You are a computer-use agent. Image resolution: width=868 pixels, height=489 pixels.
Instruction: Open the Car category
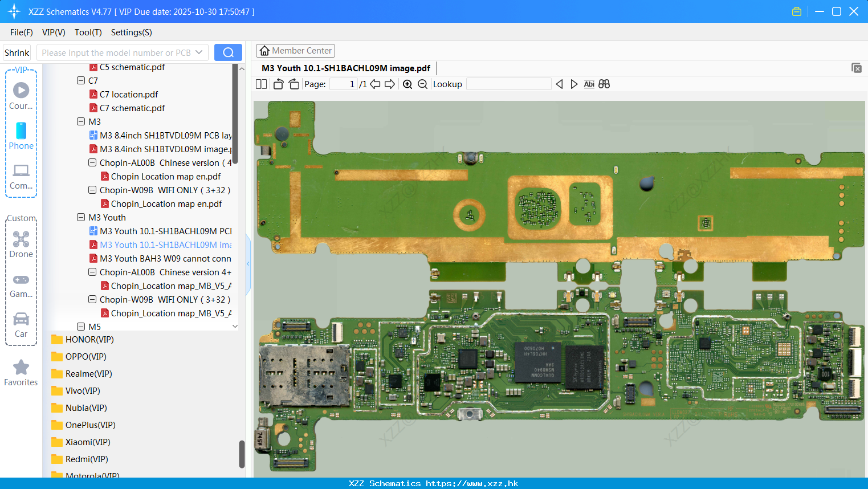point(21,324)
